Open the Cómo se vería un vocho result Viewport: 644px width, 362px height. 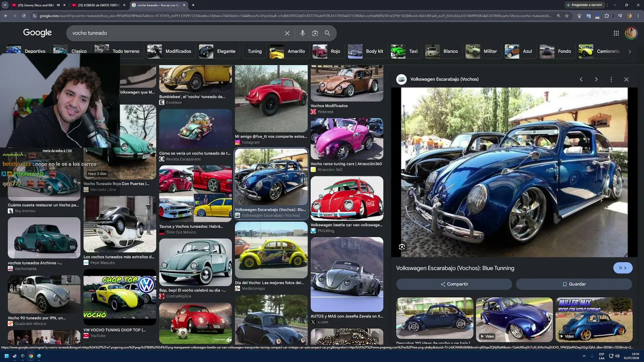pos(195,135)
